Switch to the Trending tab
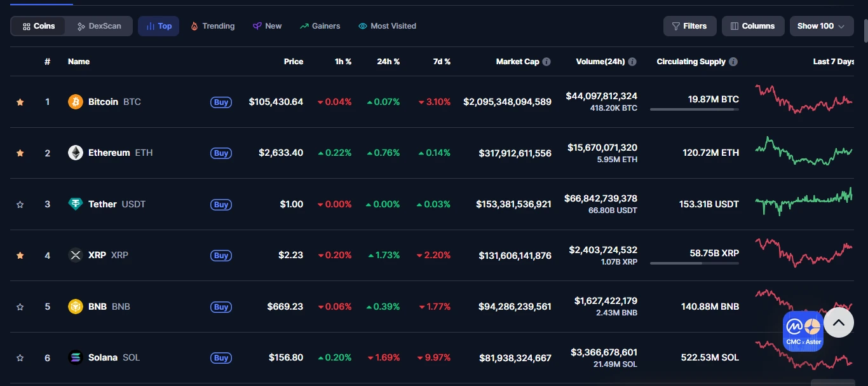This screenshot has width=868, height=386. (213, 26)
